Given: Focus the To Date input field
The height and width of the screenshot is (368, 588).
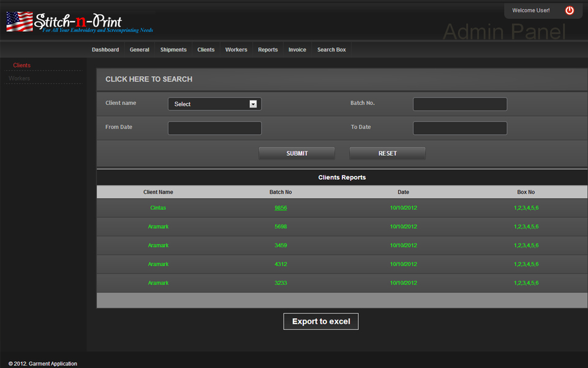Looking at the screenshot, I should point(459,128).
